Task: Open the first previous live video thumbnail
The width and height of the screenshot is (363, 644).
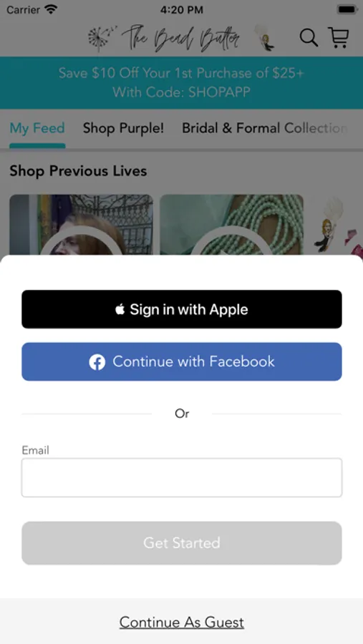Action: click(x=82, y=225)
